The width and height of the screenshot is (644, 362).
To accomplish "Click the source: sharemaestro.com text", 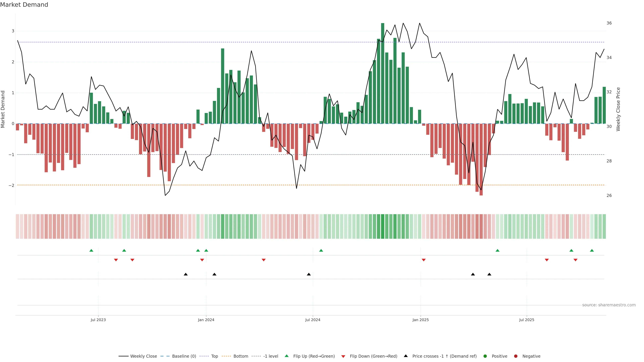I will coord(609,305).
